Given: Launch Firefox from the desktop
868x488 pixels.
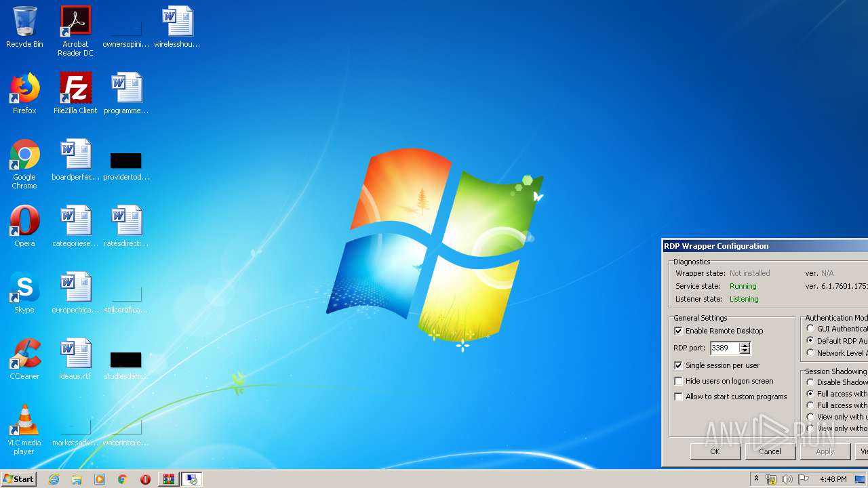Looking at the screenshot, I should coord(24,94).
